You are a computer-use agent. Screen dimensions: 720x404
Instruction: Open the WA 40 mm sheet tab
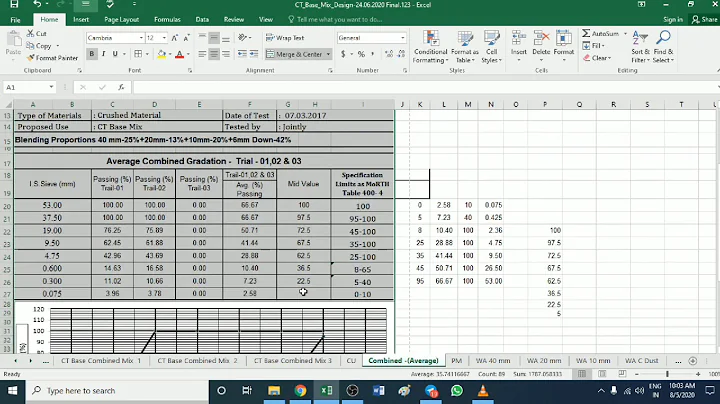click(493, 360)
